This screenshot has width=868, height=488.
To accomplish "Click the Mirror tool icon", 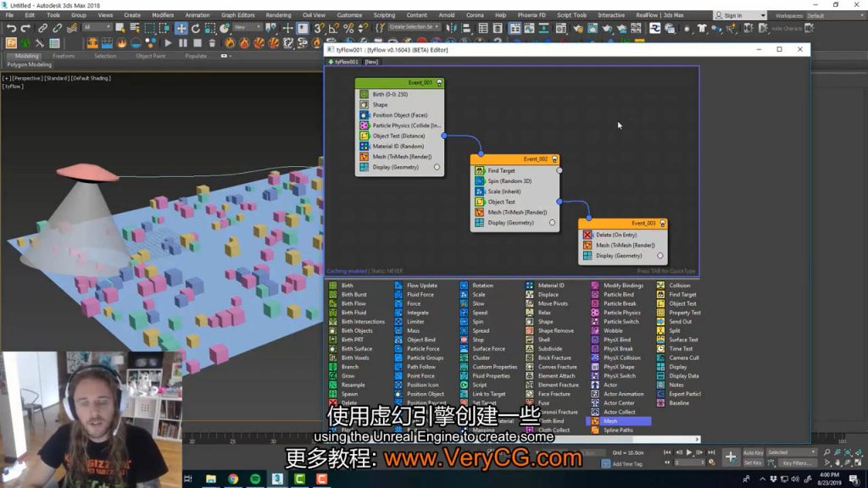I will click(452, 28).
